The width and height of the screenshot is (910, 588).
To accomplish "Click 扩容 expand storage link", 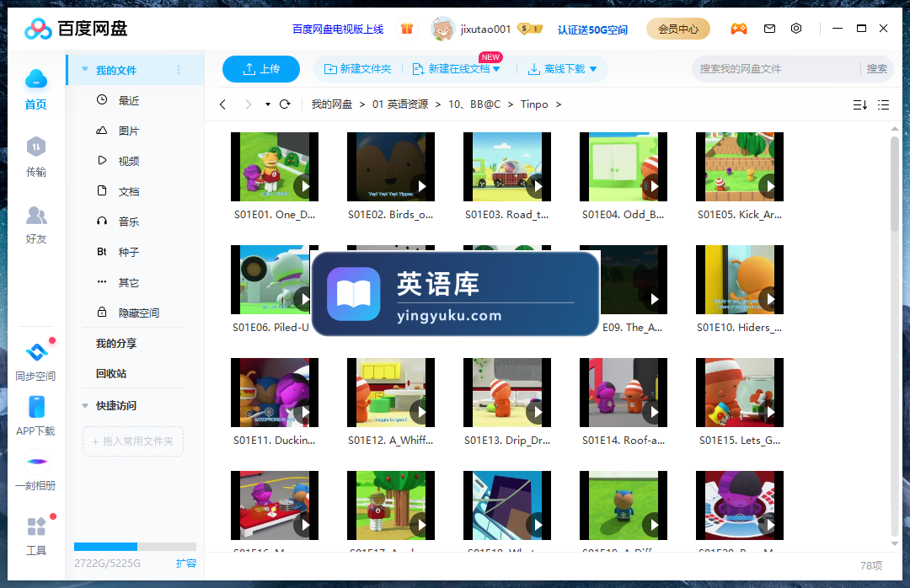I will (x=186, y=563).
